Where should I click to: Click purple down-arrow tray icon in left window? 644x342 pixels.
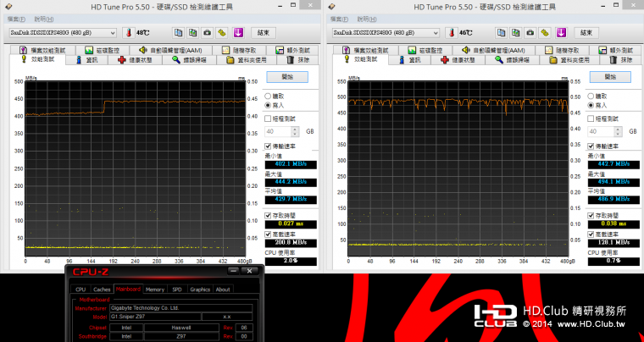238,33
